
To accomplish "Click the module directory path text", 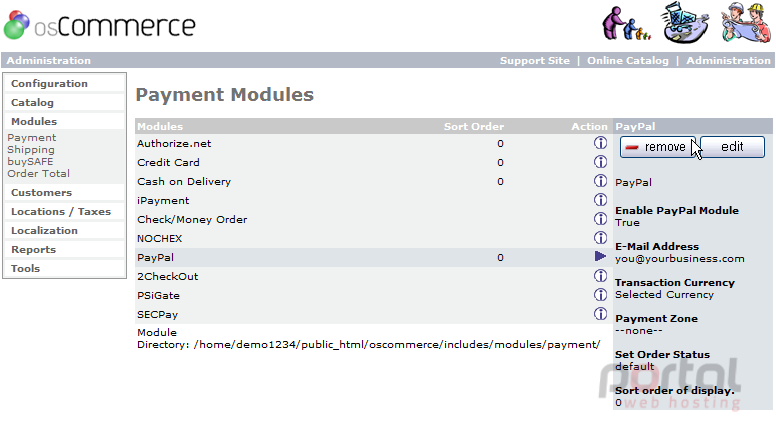I will click(397, 344).
